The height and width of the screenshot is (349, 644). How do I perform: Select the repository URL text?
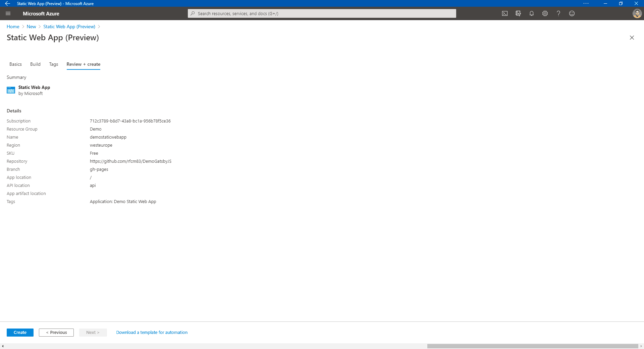pos(130,161)
